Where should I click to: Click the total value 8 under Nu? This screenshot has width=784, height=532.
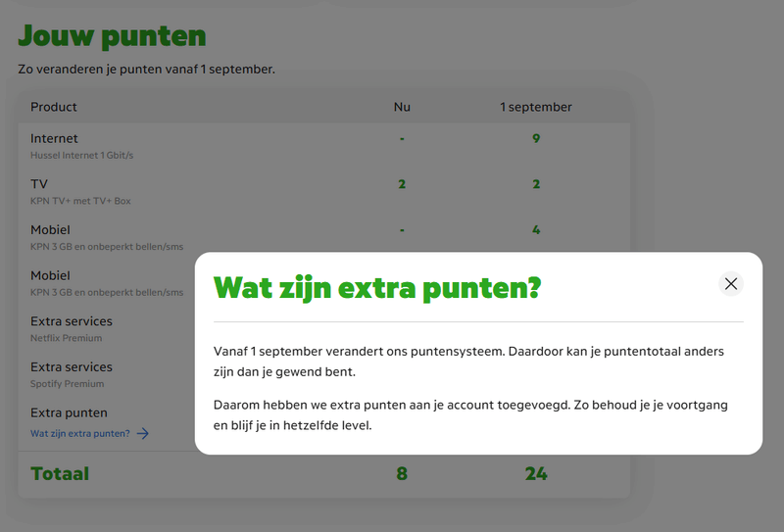(402, 474)
